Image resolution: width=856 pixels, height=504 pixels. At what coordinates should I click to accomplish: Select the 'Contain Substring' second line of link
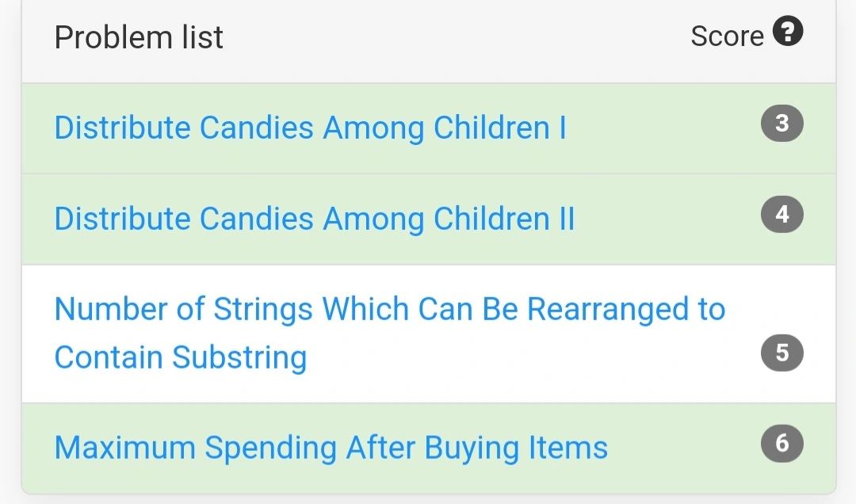point(181,357)
